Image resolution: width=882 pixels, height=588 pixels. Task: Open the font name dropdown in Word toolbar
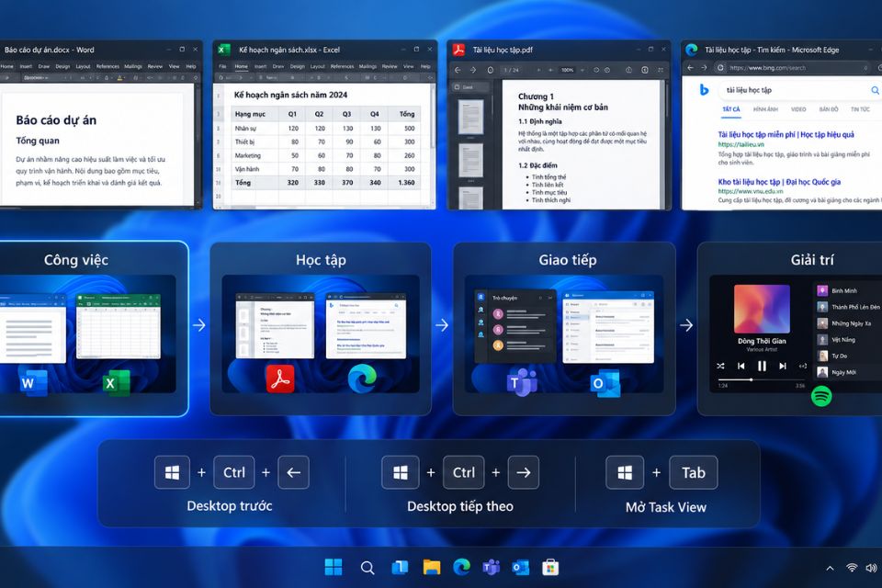[37, 78]
